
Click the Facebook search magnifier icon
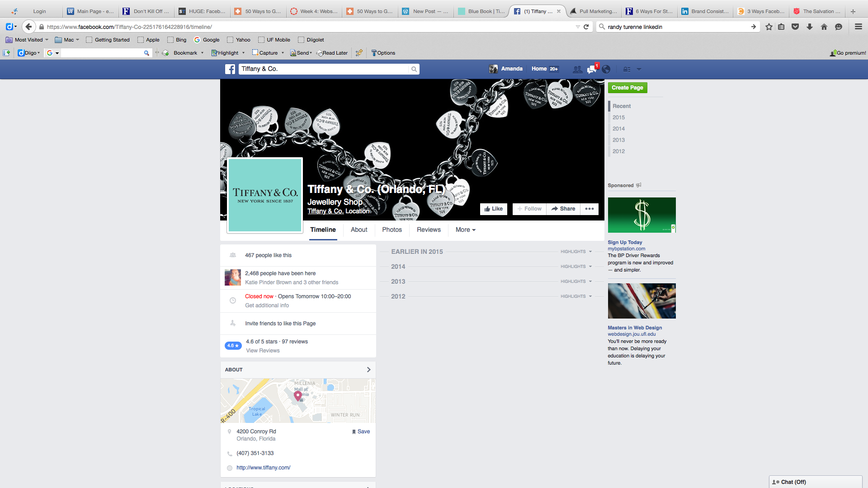pyautogui.click(x=414, y=69)
